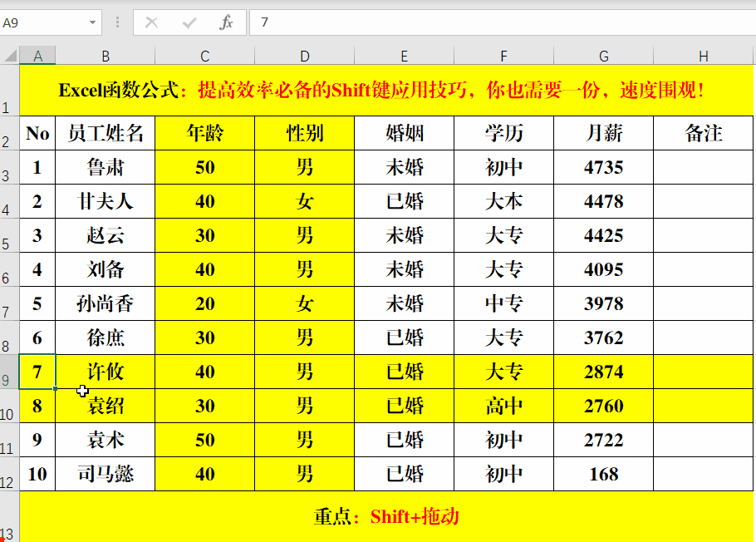Screen dimensions: 756x542
Task: Click the salary cell '3762'
Action: pyautogui.click(x=604, y=338)
